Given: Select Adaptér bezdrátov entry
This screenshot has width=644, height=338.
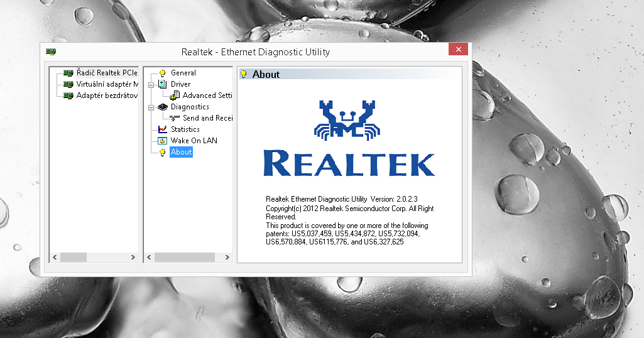Looking at the screenshot, I should click(107, 95).
